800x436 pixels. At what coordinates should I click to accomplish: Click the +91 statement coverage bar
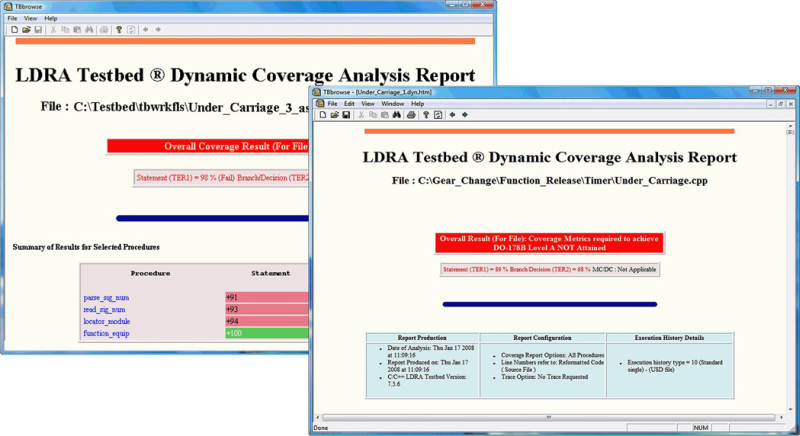(267, 297)
